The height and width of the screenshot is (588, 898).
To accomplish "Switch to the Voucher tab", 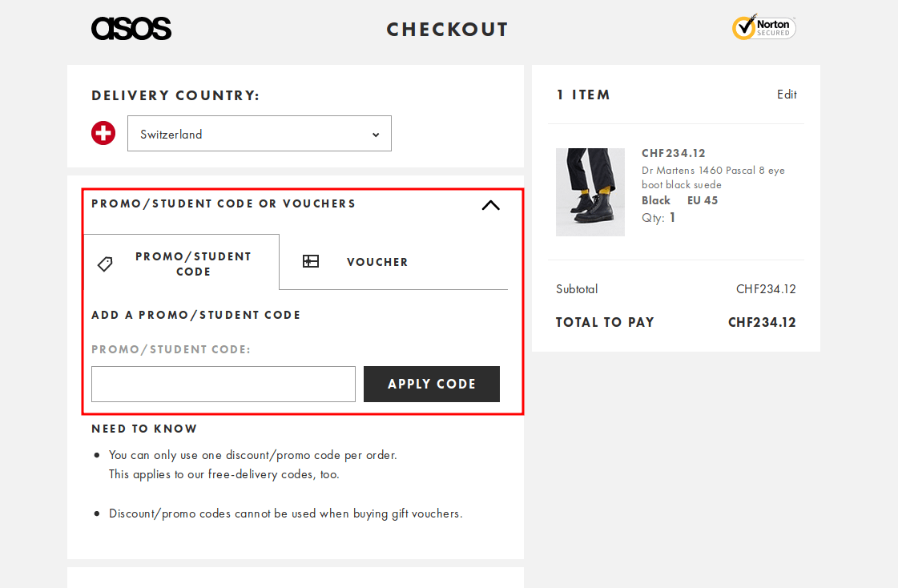I will click(377, 261).
